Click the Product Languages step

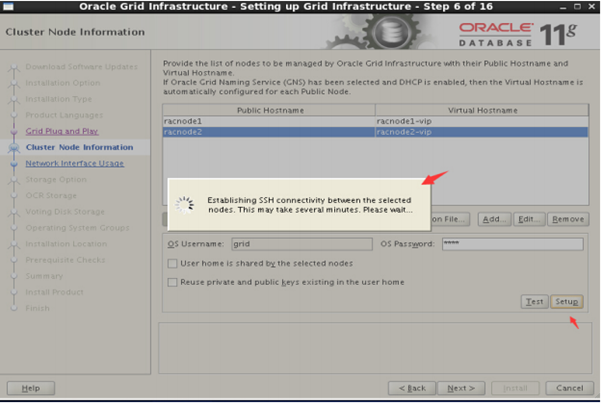[64, 115]
